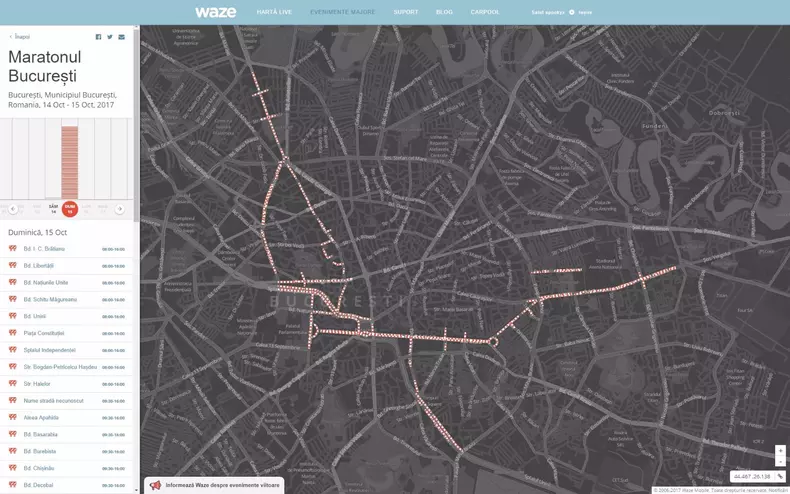Screen dimensions: 790x494
Task: Share event on Facebook
Action: [x=98, y=36]
